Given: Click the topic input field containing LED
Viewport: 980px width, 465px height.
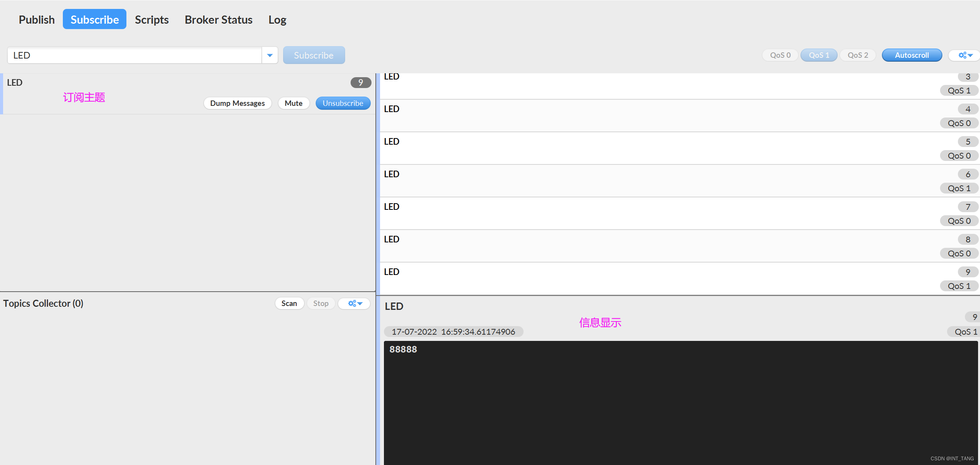Looking at the screenshot, I should [x=134, y=55].
